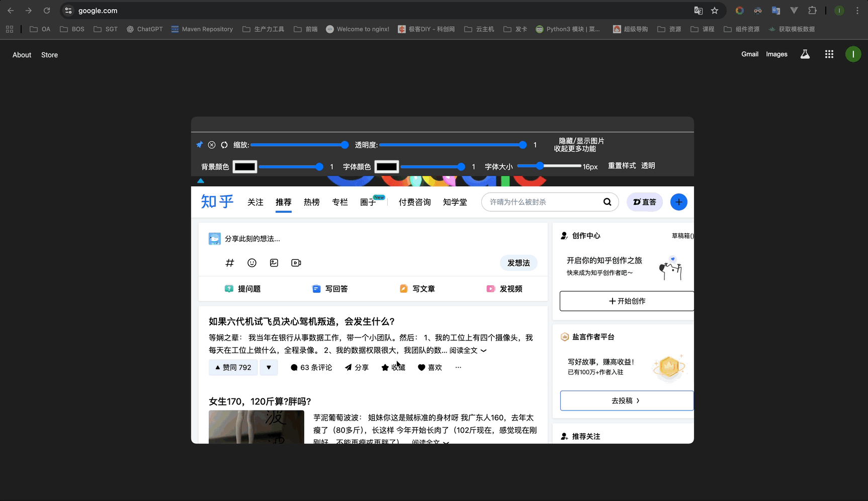Upvote the test pilot answer via 赞同 792
Screen dimensions: 868x501
tap(232, 367)
